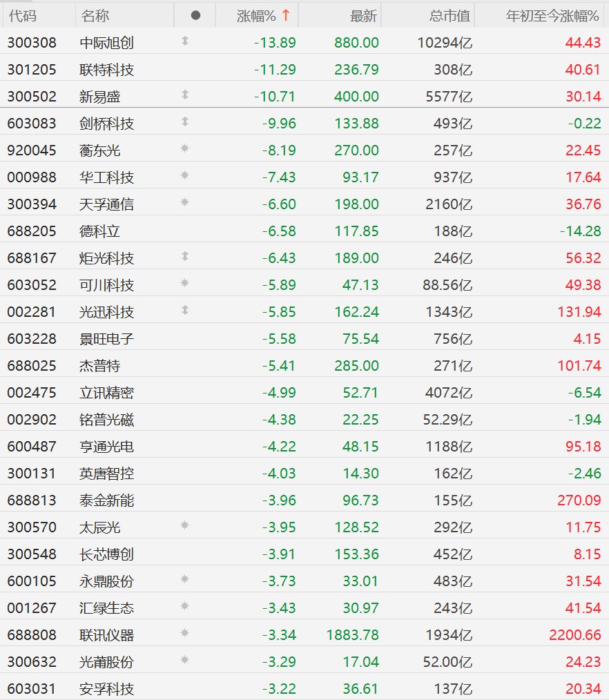This screenshot has height=700, width=609.
Task: Sort by the 年初至今涨幅% column header
Action: coord(552,16)
